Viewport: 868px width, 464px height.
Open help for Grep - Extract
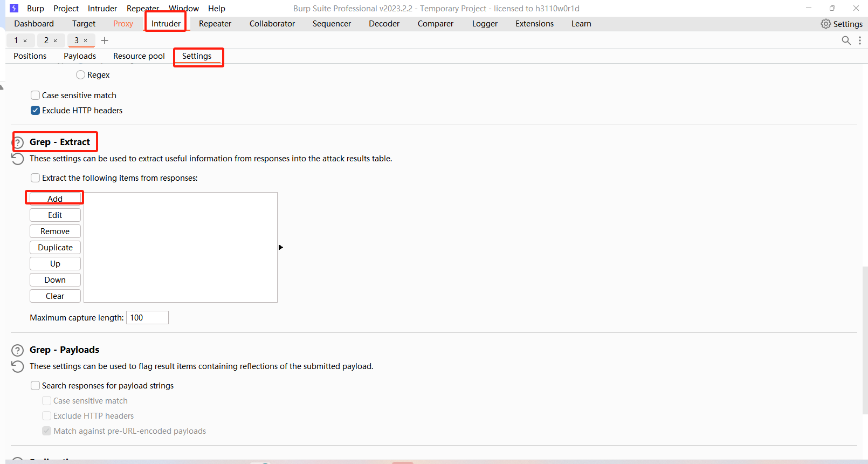[18, 142]
